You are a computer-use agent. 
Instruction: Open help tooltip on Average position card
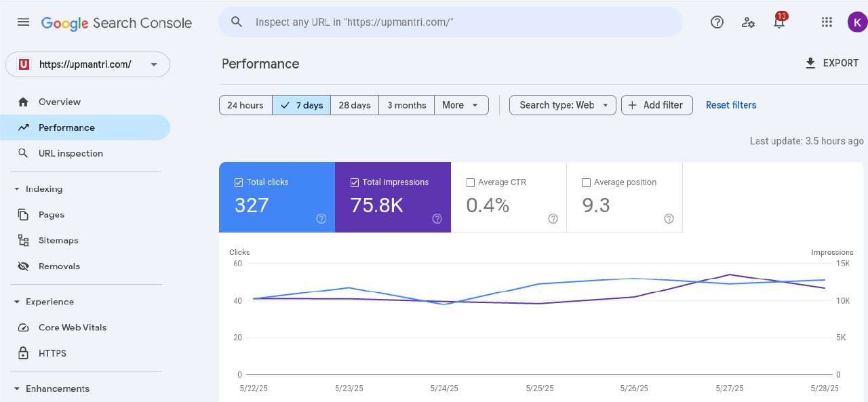(x=669, y=219)
